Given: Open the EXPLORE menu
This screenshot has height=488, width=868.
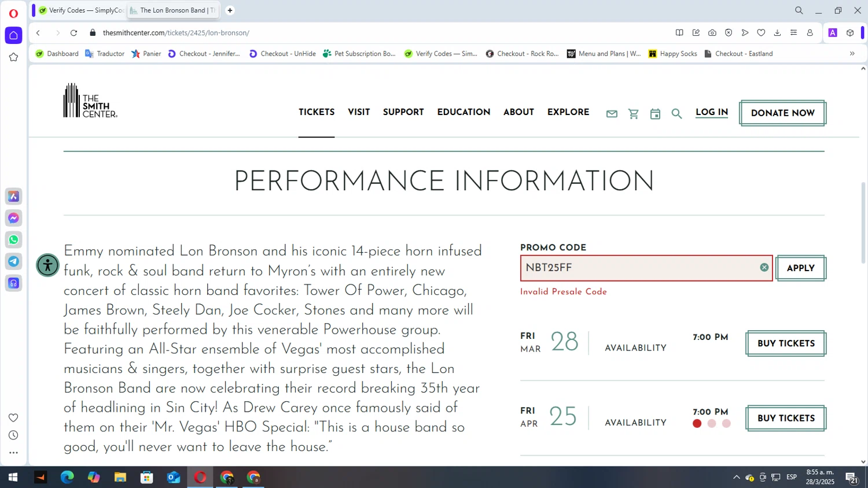Looking at the screenshot, I should pos(568,112).
